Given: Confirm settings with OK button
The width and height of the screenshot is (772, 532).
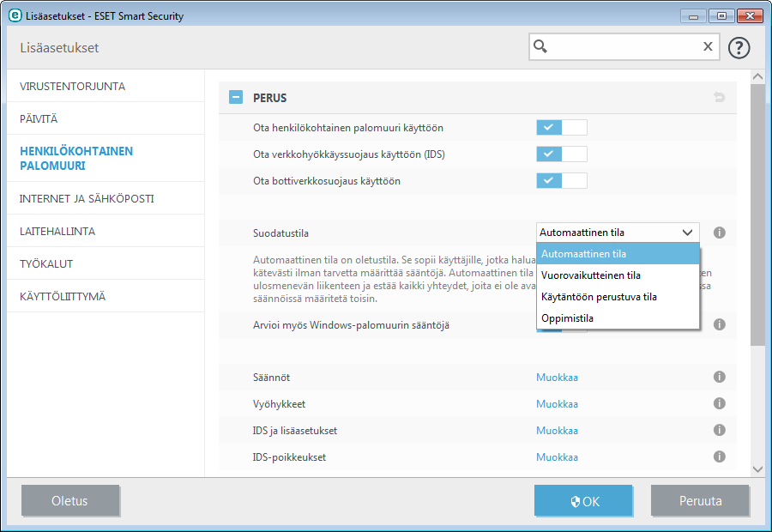Looking at the screenshot, I should (583, 500).
